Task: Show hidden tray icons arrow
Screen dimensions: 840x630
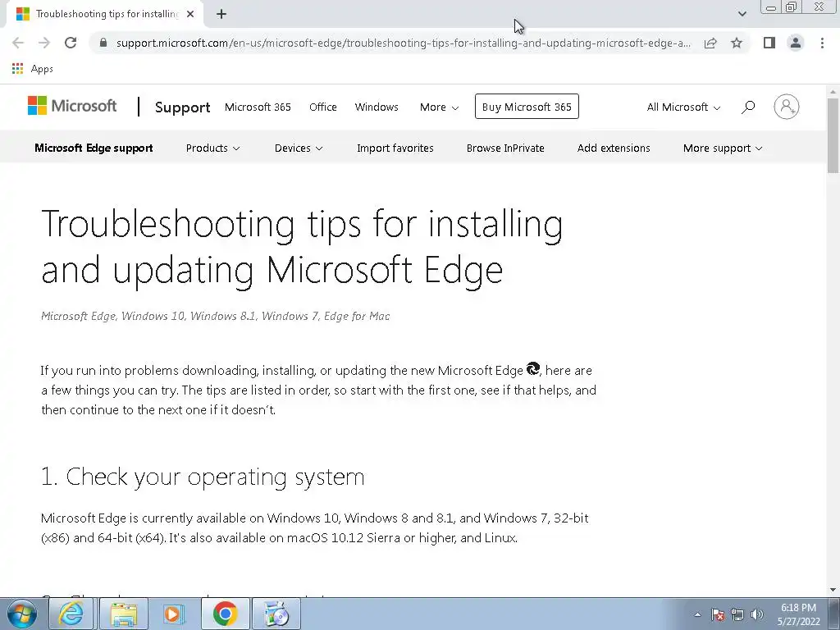Action: [697, 614]
